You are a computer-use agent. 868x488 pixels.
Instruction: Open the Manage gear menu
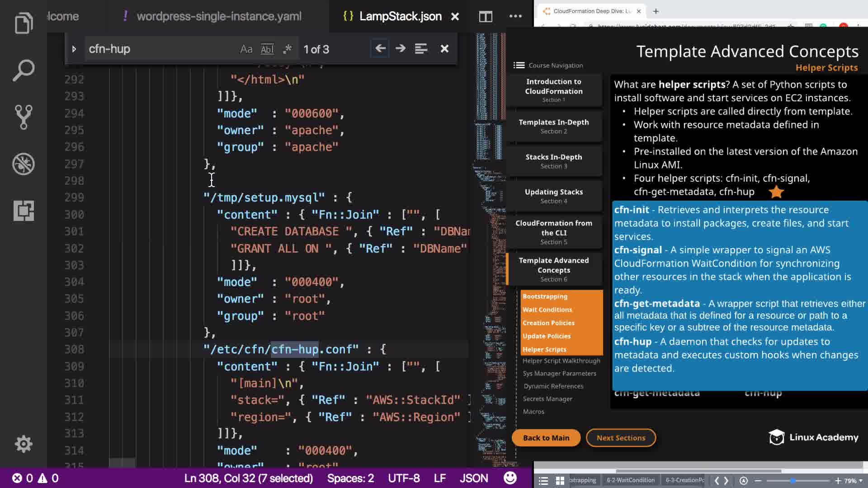tap(24, 444)
